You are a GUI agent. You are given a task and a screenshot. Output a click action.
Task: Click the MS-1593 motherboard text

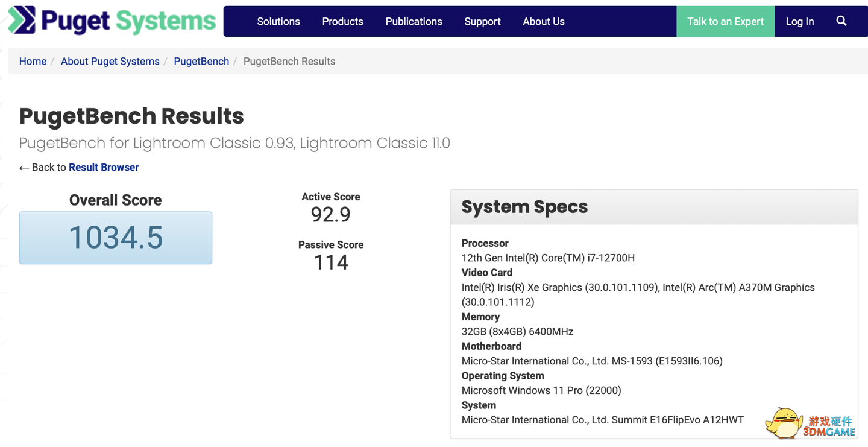[x=592, y=361]
